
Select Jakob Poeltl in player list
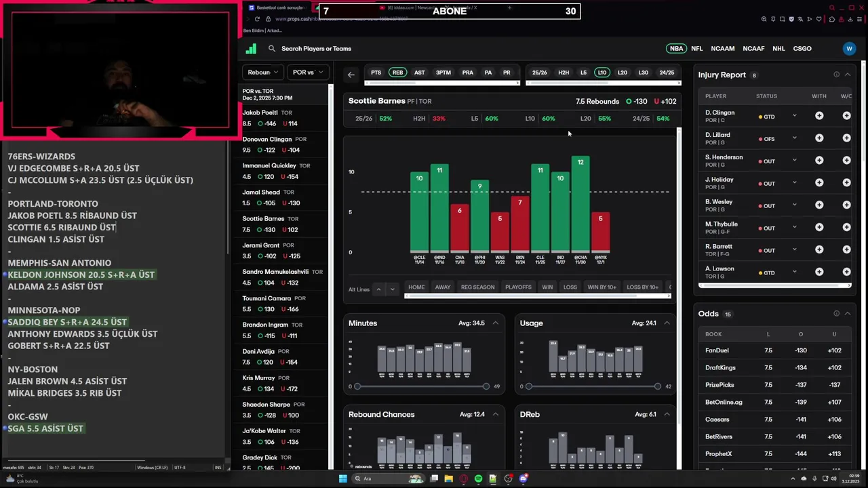click(281, 118)
